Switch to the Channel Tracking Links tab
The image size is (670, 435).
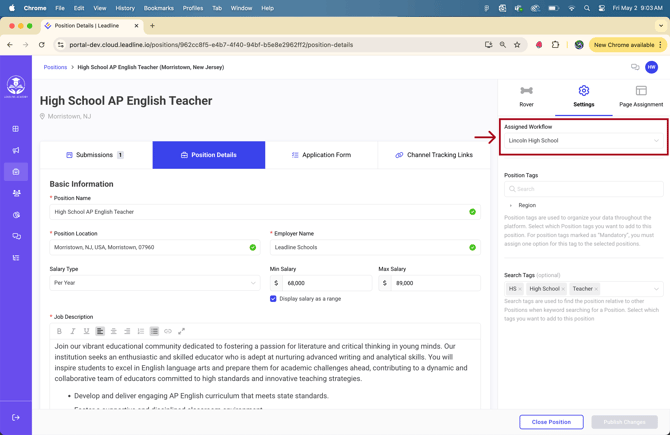click(433, 155)
